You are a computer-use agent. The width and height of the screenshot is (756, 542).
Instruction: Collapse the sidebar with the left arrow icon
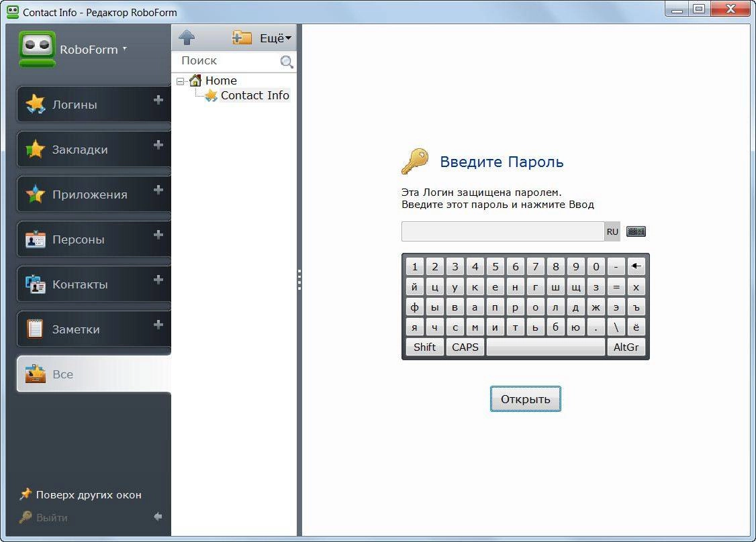[158, 517]
